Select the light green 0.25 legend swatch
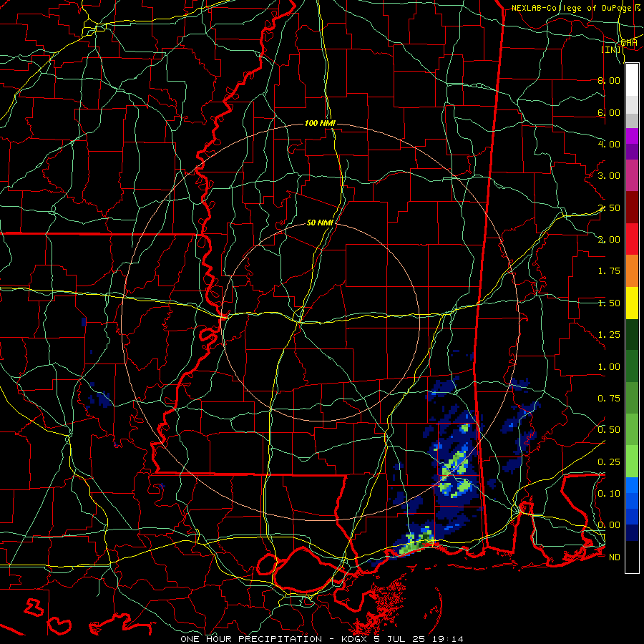The image size is (644, 644). [x=632, y=462]
